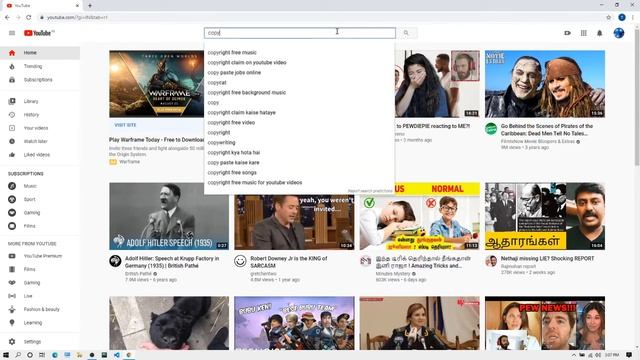The image size is (640, 360).
Task: Select Home in the sidebar
Action: click(x=40, y=53)
